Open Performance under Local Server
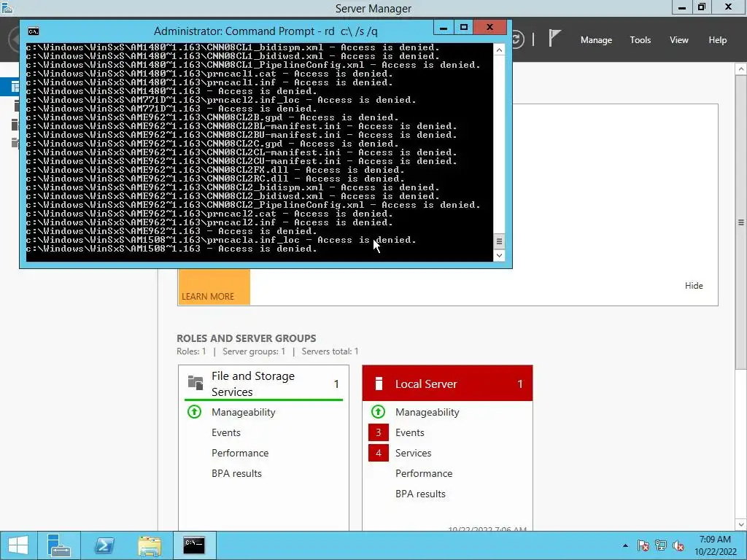The width and height of the screenshot is (747, 560). tap(424, 474)
